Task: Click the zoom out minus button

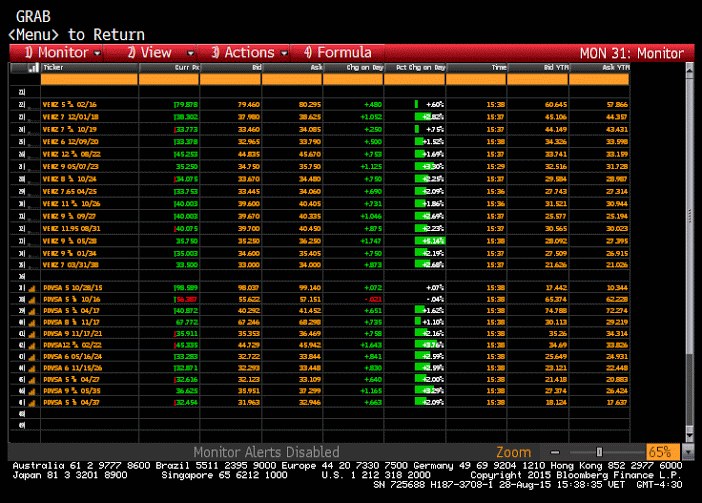Action: 555,452
